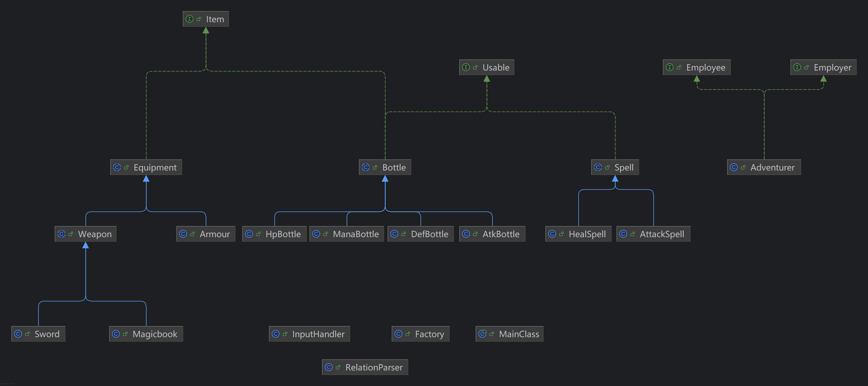Select the Magicbook class node
This screenshot has height=386, width=868.
146,334
